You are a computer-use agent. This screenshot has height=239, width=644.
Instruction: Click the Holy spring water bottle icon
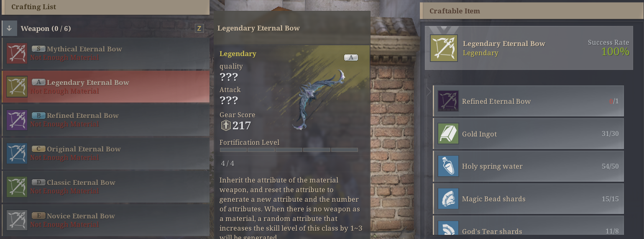[x=448, y=166]
